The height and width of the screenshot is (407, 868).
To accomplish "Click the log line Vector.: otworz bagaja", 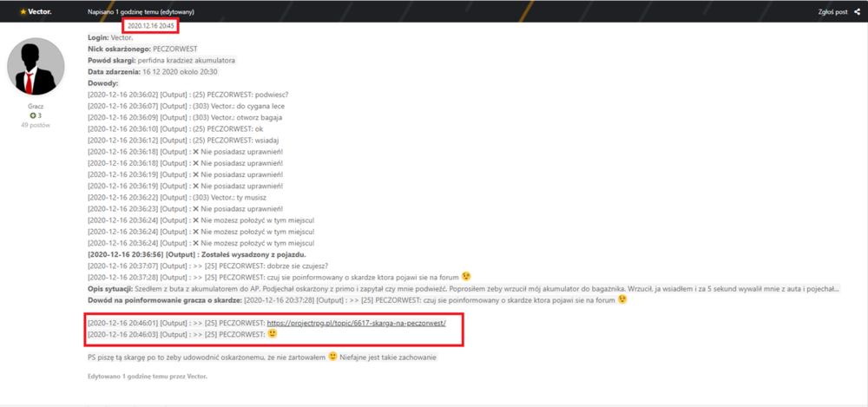I will 186,117.
